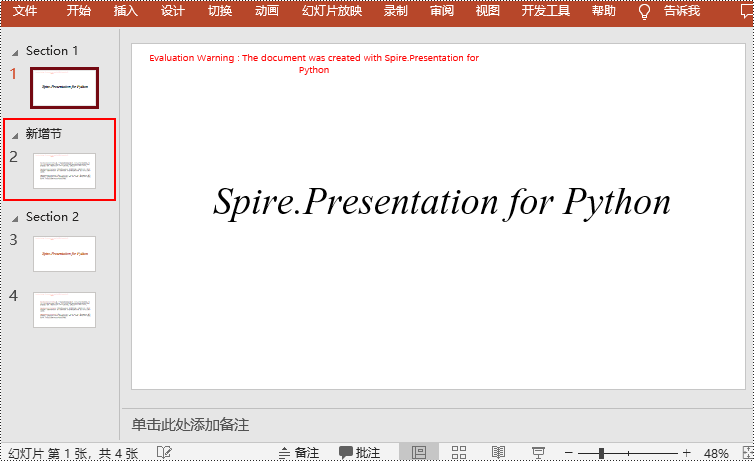Viewport: 754px width, 461px height.
Task: Select slide 2 thumbnail
Action: [x=64, y=171]
